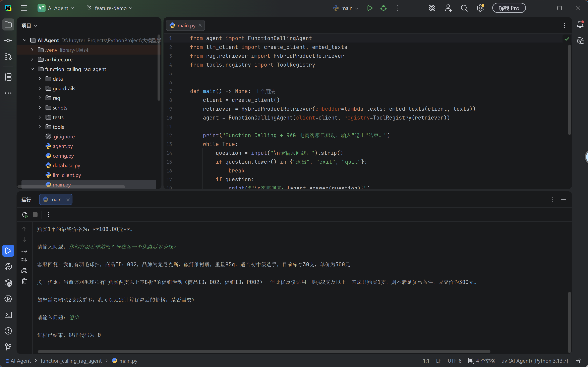Click function_calling_rag_agent breadcrumb

71,361
